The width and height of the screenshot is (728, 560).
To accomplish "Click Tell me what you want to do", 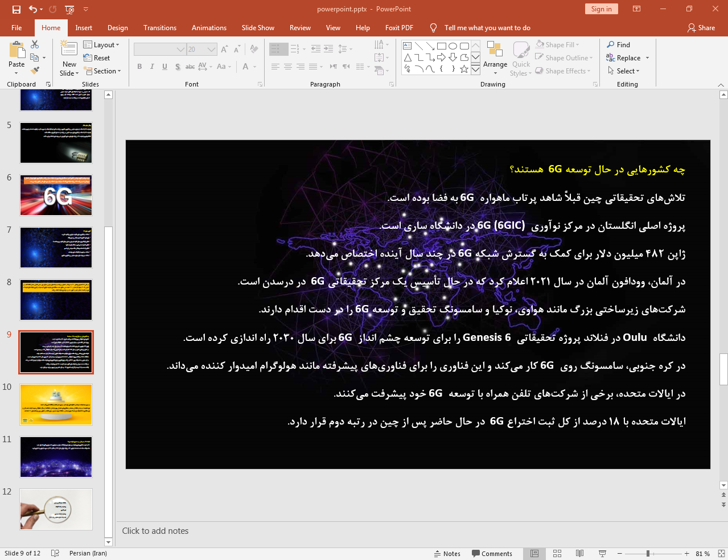I will coord(487,28).
